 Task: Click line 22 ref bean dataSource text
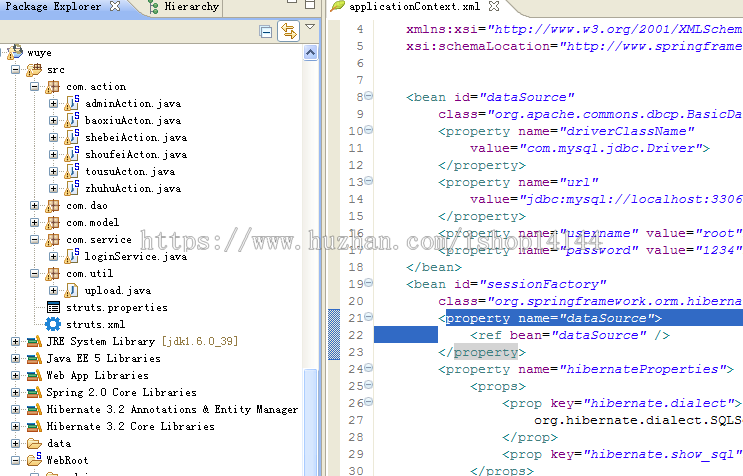(x=570, y=335)
